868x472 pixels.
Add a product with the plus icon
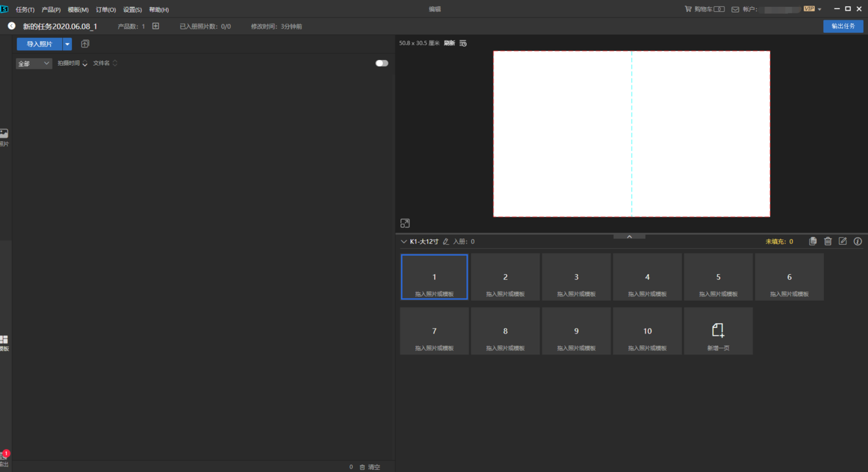click(155, 26)
